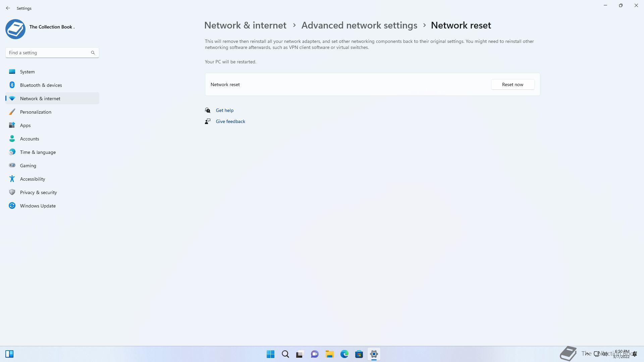This screenshot has height=362, width=644.
Task: Navigate to Network & internet breadcrumb
Action: point(245,25)
